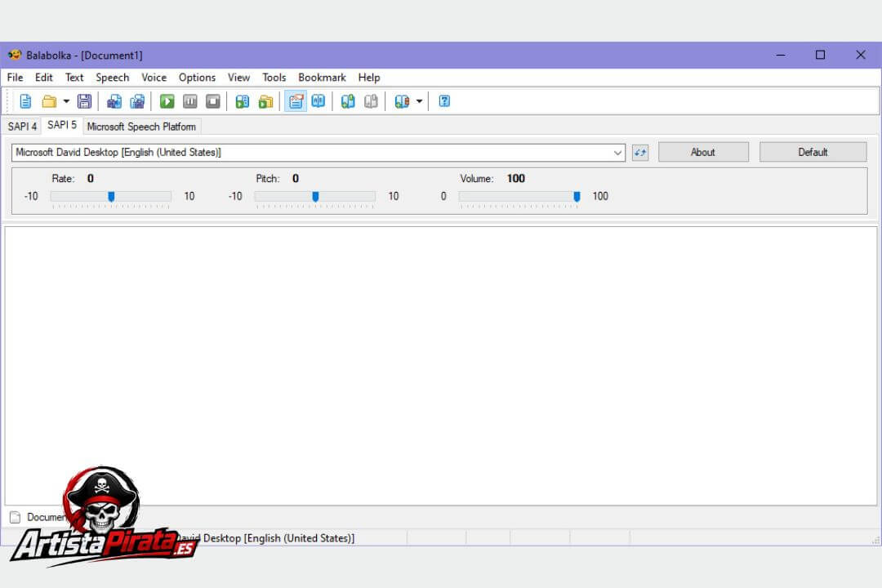The height and width of the screenshot is (588, 882).
Task: Pause speech with the pause button
Action: [x=190, y=101]
